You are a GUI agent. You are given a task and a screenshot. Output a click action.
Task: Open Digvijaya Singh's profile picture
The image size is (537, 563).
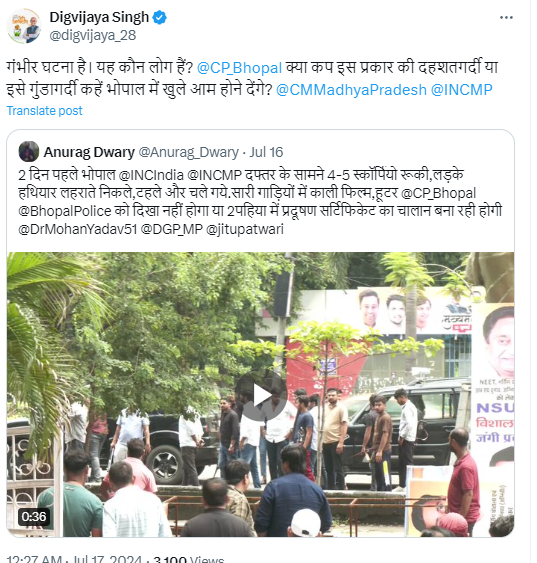point(24,27)
